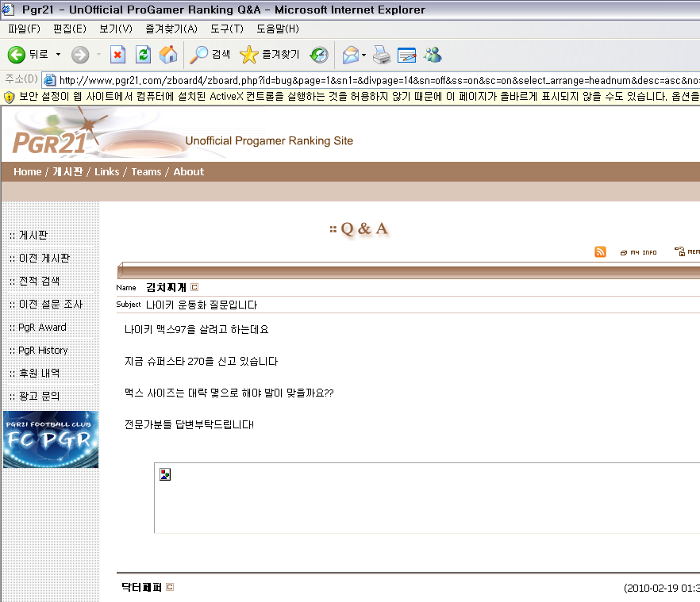Open the 파일(F) menu
Image resolution: width=700 pixels, height=602 pixels.
[x=24, y=29]
